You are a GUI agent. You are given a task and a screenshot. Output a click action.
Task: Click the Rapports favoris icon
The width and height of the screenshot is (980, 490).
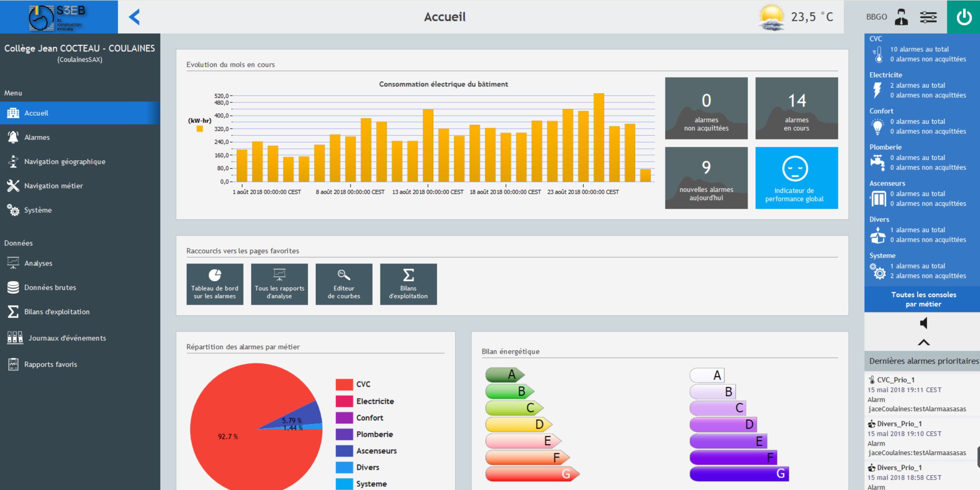[13, 364]
